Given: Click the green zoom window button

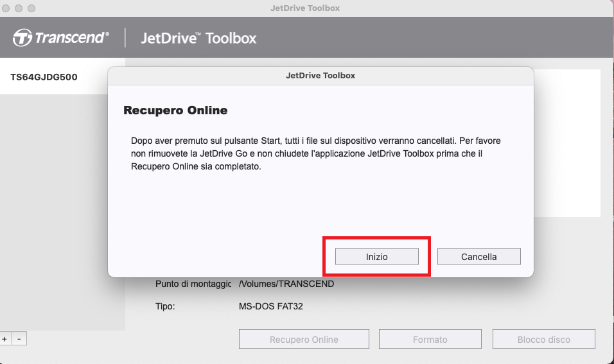Looking at the screenshot, I should [31, 8].
